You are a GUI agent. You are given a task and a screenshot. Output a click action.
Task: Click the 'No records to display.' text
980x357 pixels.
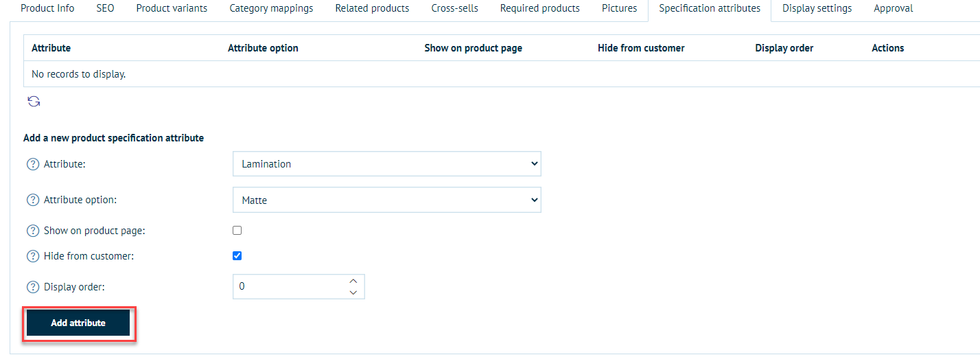click(79, 74)
